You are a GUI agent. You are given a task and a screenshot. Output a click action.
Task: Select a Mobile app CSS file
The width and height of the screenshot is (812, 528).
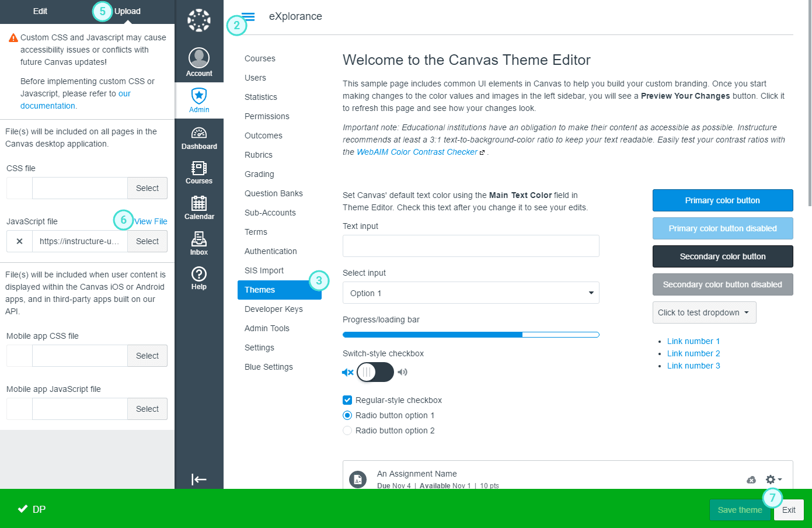pyautogui.click(x=147, y=356)
